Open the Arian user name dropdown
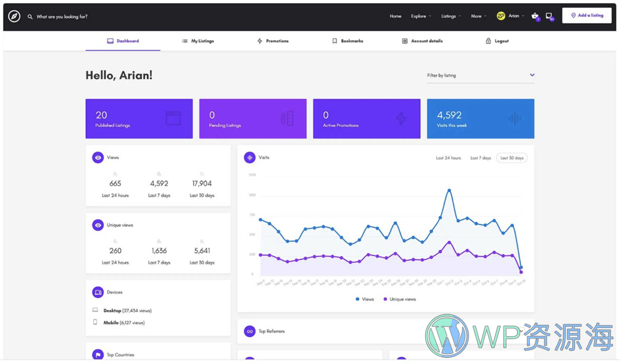Image resolution: width=620 pixels, height=364 pixels. [x=516, y=16]
